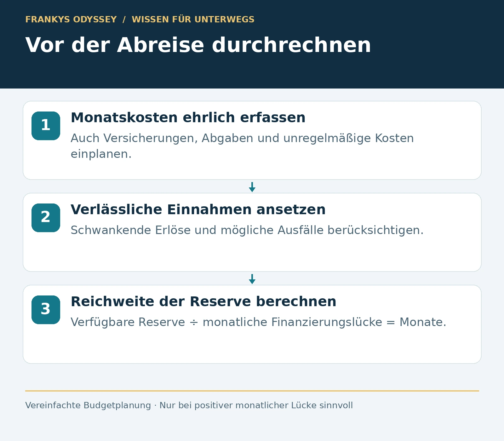This screenshot has height=441, width=504.
Task: Select the title Verlässliche Einnahmen ansetzen
Action: click(x=198, y=209)
